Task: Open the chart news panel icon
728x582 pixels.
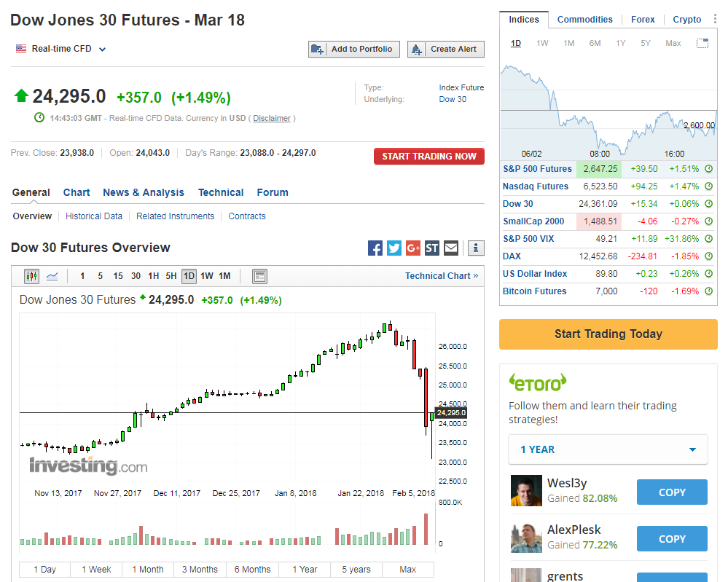Action: tap(259, 276)
